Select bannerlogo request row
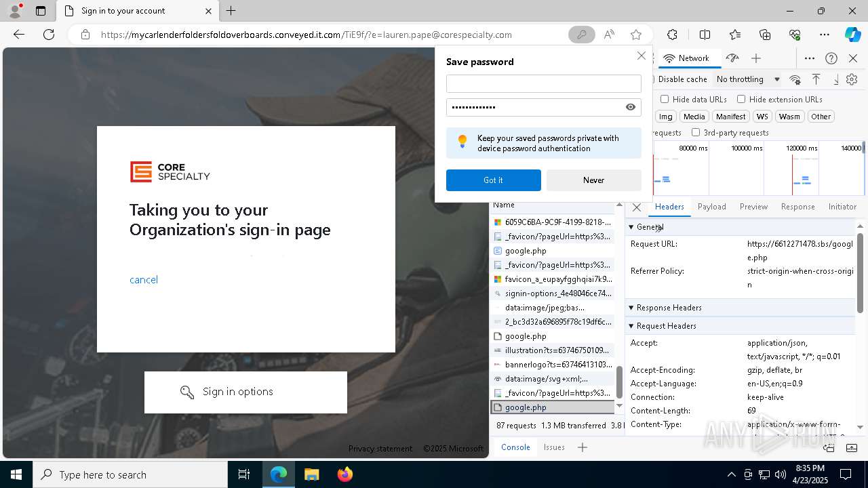Image resolution: width=868 pixels, height=488 pixels. pos(553,365)
